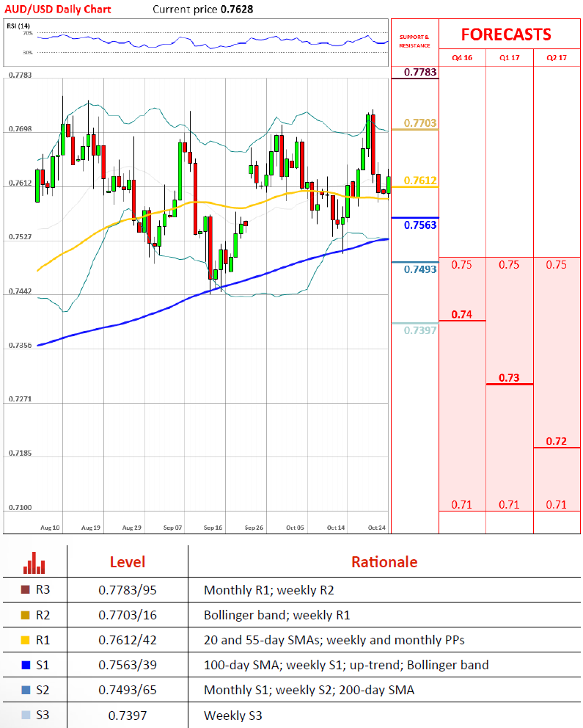Click the 0.7703/16 level cell
Viewport: 583px width, 728px height.
(128, 615)
